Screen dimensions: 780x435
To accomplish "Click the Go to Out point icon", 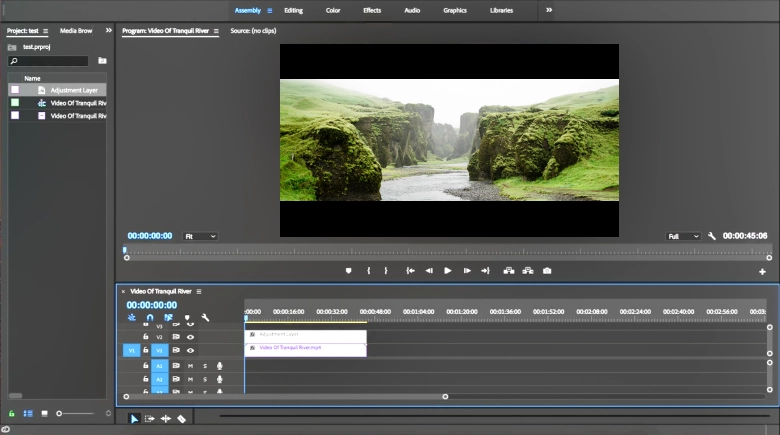I will tap(486, 271).
